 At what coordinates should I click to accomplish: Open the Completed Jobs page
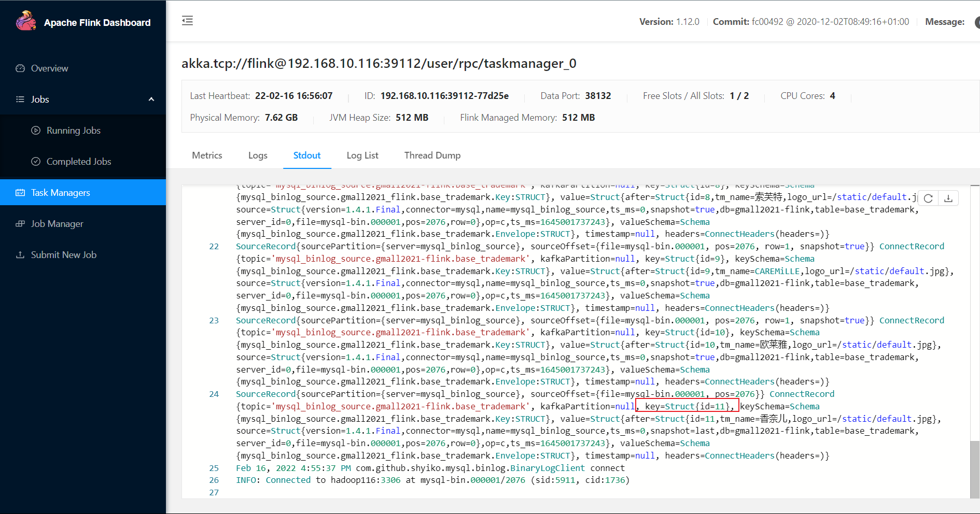point(83,162)
